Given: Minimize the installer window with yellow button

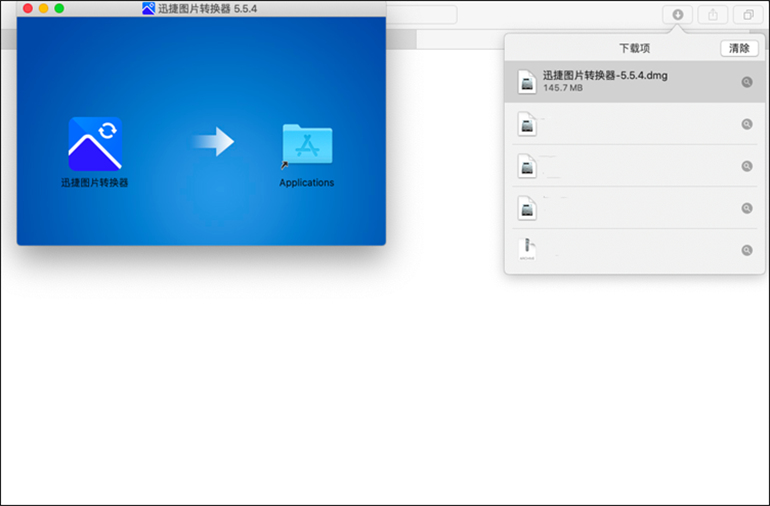Looking at the screenshot, I should 44,8.
